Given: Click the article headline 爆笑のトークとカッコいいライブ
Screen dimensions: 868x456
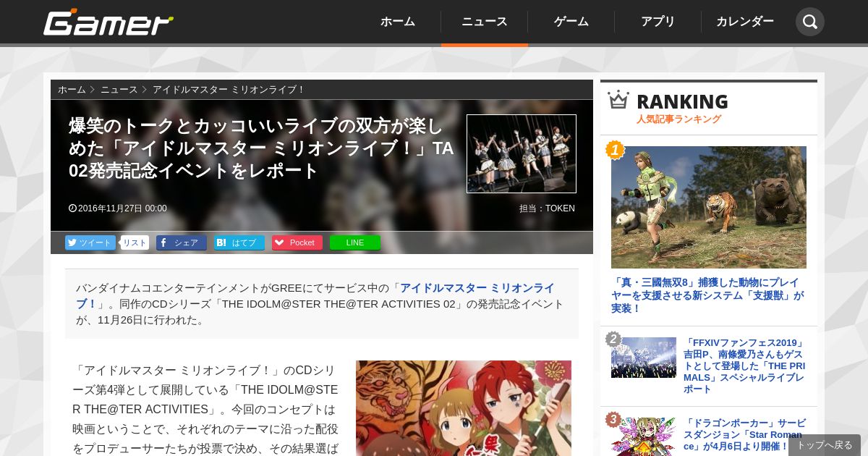Looking at the screenshot, I should click(261, 148).
